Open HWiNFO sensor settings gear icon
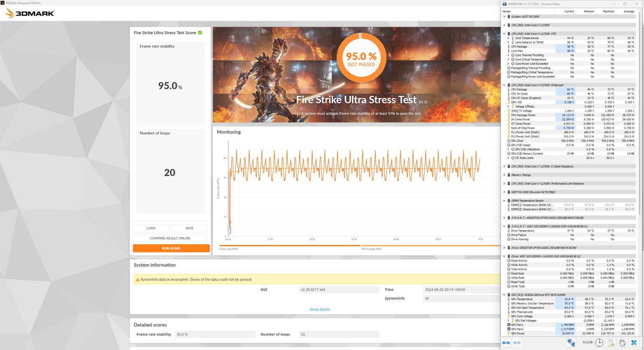This screenshot has width=644, height=350. click(622, 343)
